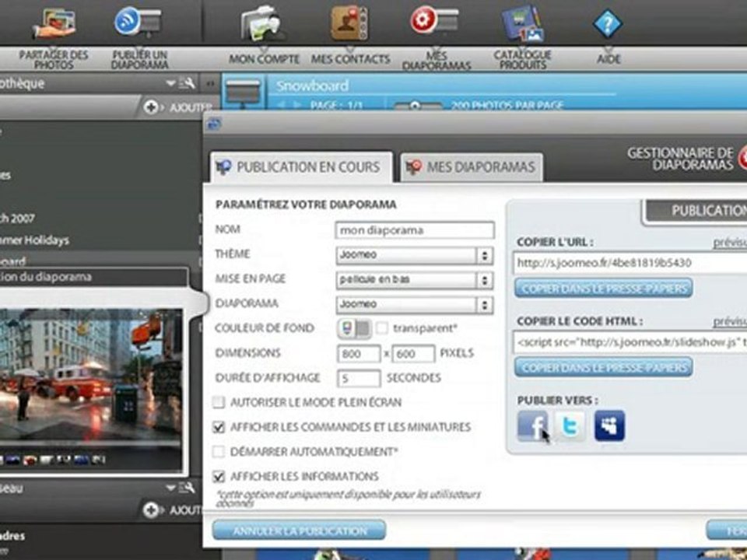Viewport: 747px width, 560px height.
Task: Open Mes diaporamas toolbar icon
Action: point(434,20)
